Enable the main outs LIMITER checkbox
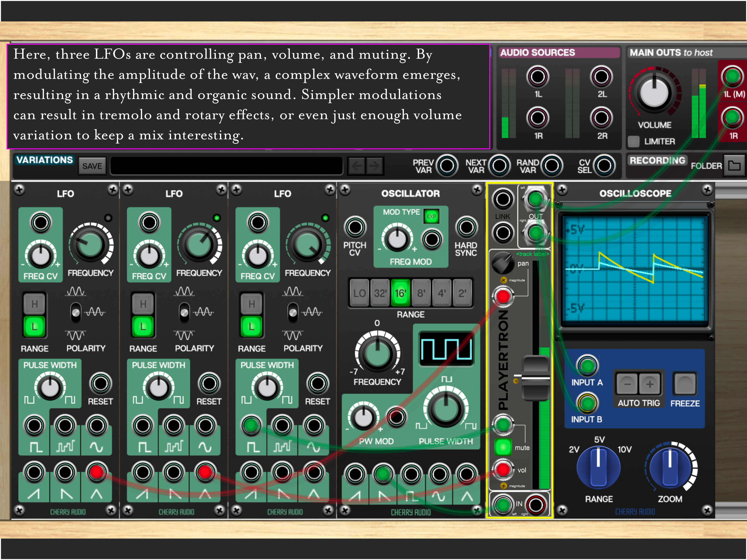This screenshot has width=747, height=560. (x=634, y=141)
